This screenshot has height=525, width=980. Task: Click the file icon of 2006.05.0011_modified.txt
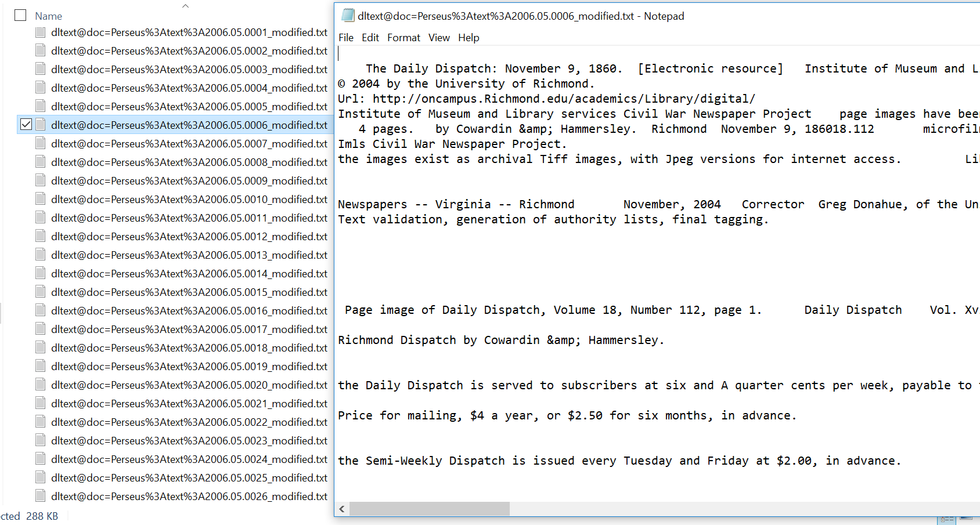point(40,218)
